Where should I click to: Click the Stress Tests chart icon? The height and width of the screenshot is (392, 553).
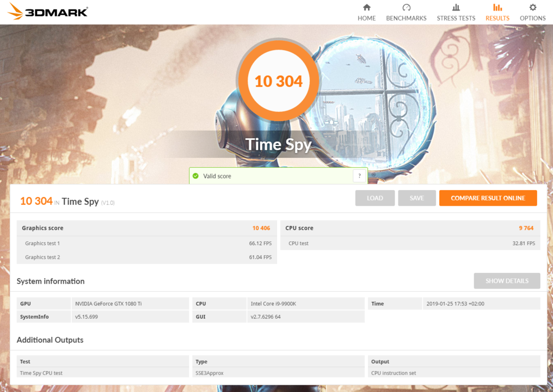456,8
